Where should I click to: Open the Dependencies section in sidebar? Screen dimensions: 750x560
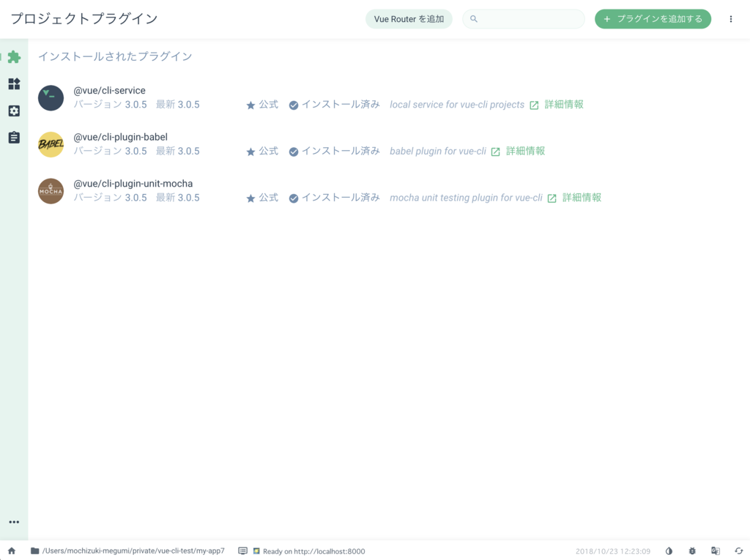pos(14,83)
